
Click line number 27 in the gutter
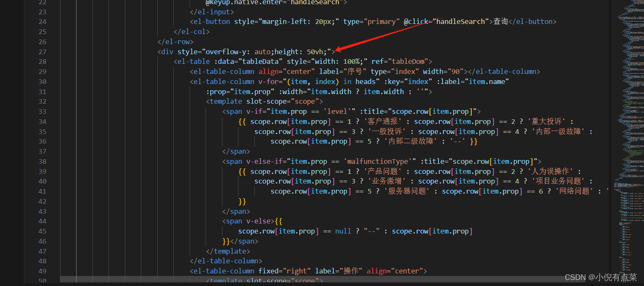[42, 51]
